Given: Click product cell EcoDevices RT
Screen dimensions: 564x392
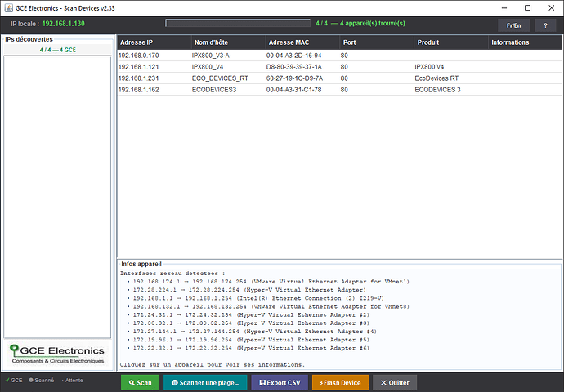Looking at the screenshot, I should pos(436,78).
